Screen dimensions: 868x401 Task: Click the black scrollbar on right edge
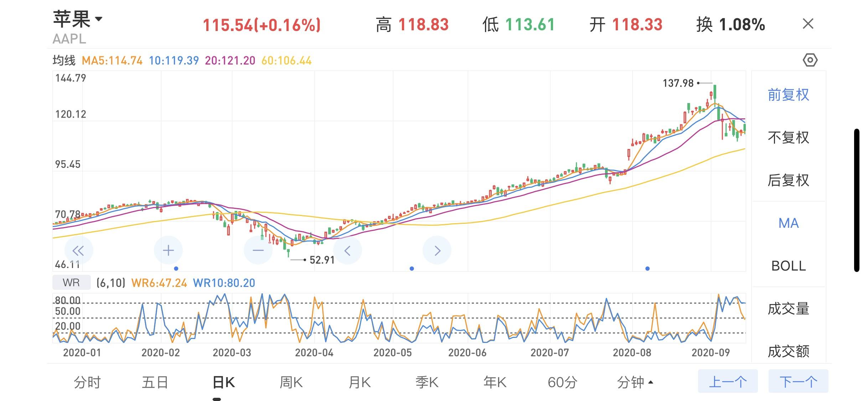856,200
